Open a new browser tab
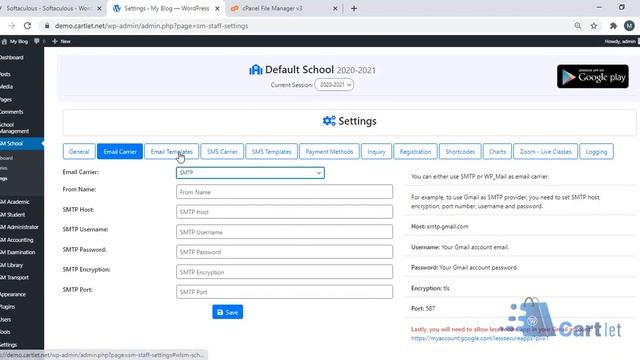Screen dimensions: 640x360 [x=354, y=8]
